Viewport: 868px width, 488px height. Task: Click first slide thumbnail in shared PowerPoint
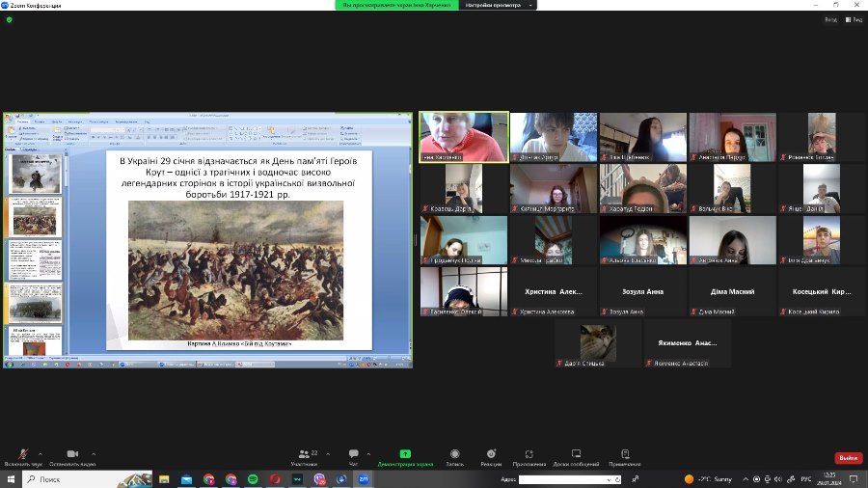[36, 174]
